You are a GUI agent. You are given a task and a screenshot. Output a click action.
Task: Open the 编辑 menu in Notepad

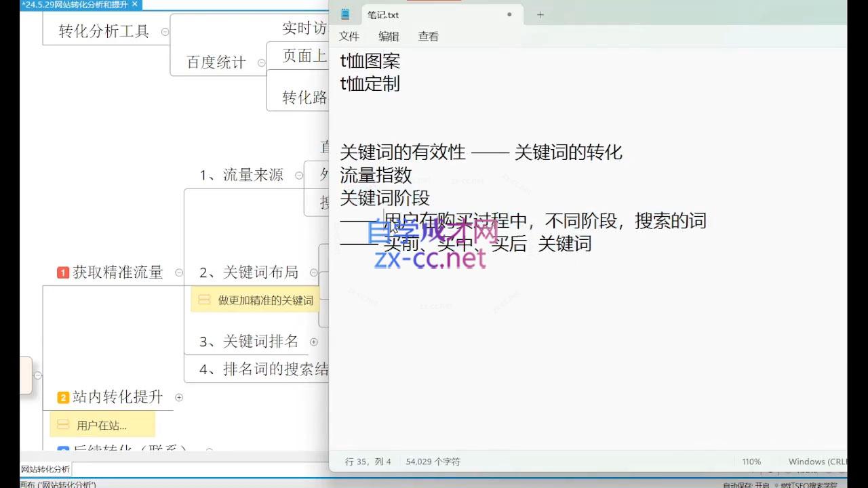point(389,37)
